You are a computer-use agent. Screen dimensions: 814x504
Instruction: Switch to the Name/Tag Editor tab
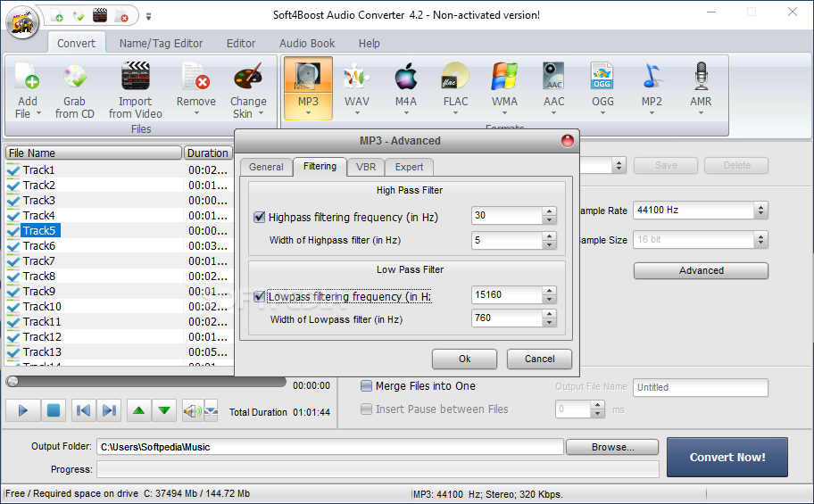161,44
